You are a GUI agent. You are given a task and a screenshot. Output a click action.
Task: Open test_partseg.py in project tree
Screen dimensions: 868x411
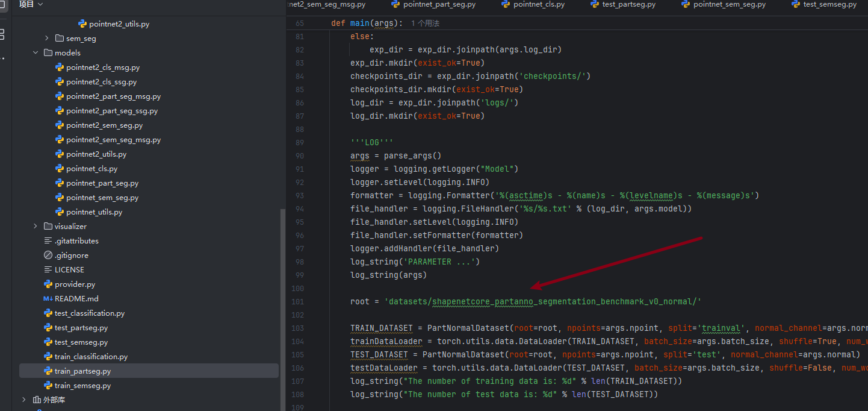coord(81,328)
